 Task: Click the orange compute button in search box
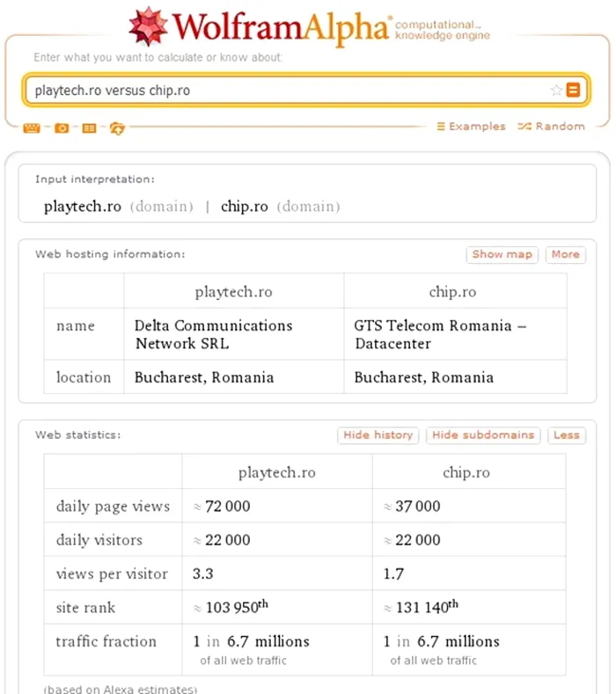pos(573,90)
